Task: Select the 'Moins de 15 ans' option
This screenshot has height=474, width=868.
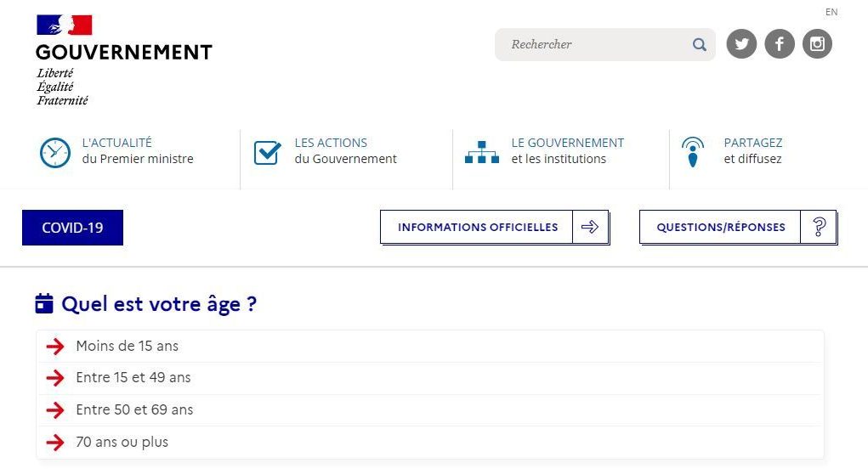Action: [127, 346]
